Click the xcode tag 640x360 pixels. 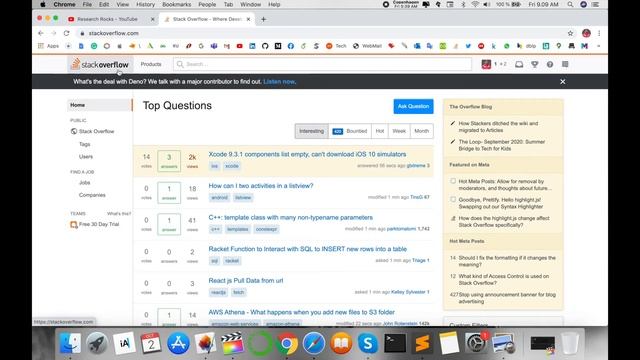(232, 166)
